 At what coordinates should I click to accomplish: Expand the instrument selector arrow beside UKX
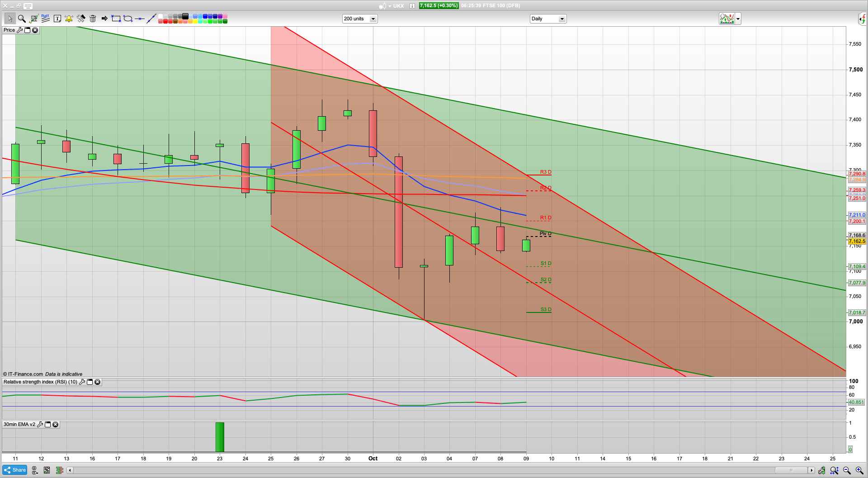(x=390, y=6)
